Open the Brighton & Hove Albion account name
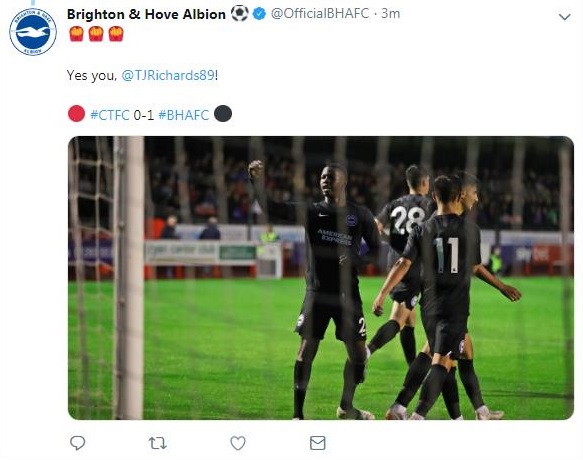The height and width of the screenshot is (460, 583). (146, 14)
